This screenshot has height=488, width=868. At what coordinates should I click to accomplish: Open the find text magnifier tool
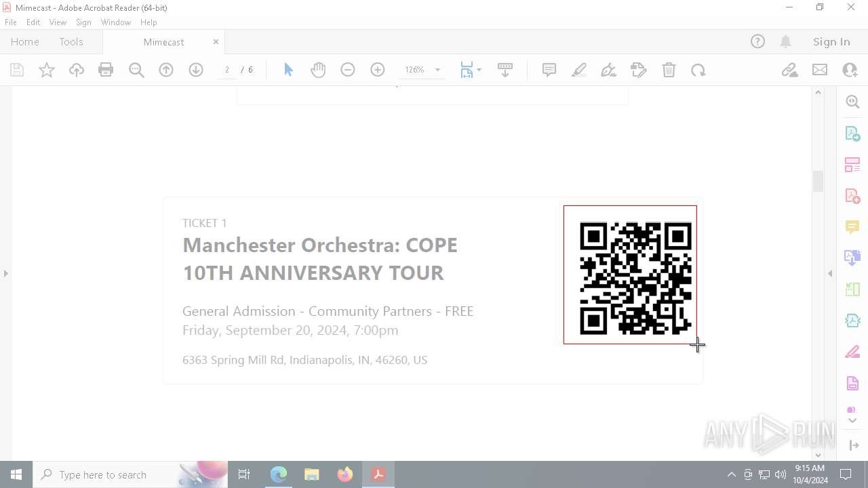pos(136,70)
